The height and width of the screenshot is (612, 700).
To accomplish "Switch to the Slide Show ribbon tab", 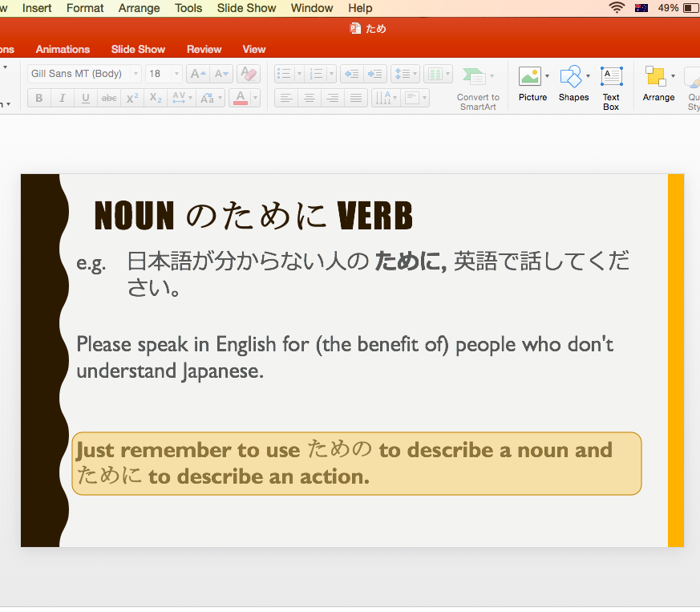I will [x=138, y=49].
